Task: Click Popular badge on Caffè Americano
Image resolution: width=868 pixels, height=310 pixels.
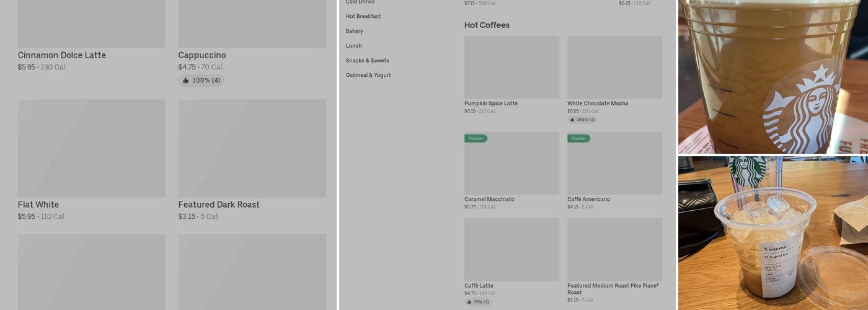Action: click(578, 138)
